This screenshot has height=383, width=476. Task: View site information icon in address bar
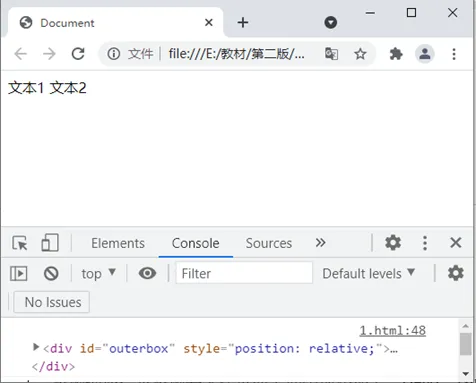(114, 54)
